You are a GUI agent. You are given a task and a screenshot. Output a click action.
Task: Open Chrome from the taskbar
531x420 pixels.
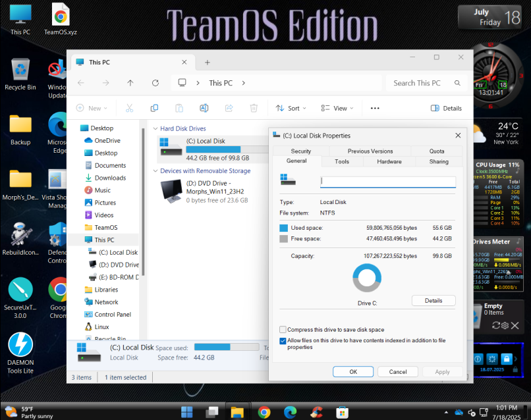[264, 412]
